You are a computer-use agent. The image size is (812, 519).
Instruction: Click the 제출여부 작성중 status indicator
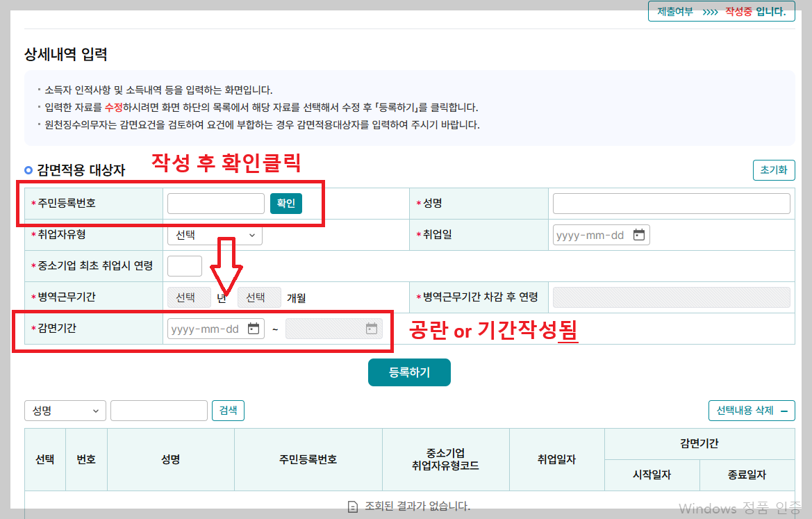point(721,11)
